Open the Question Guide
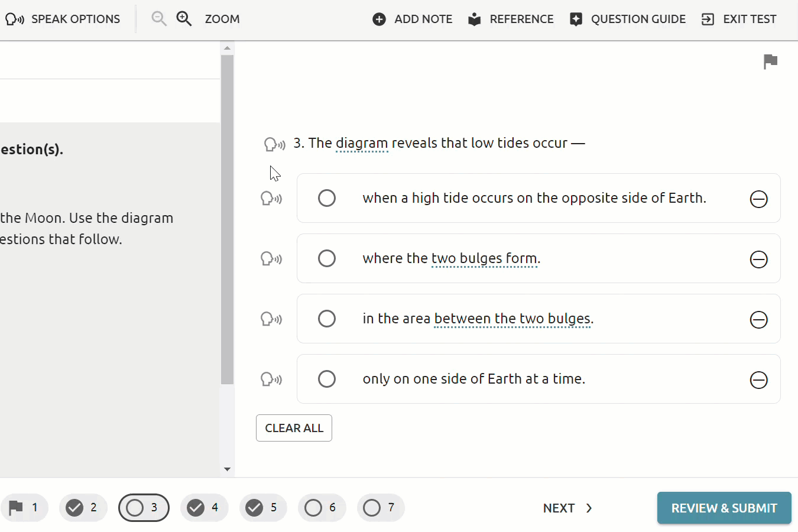The width and height of the screenshot is (798, 532). coord(628,19)
